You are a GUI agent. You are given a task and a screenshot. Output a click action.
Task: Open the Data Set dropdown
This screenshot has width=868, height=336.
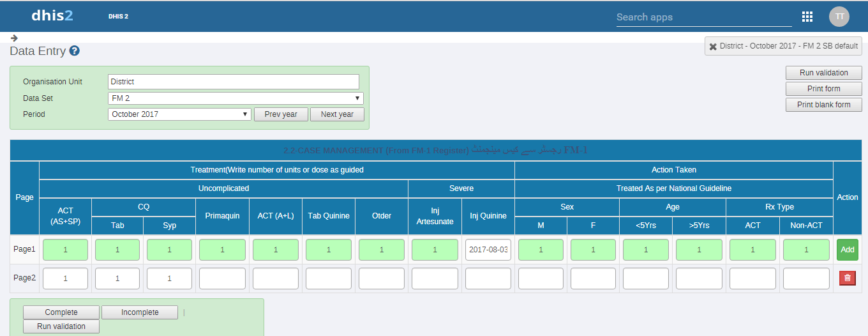[x=236, y=98]
